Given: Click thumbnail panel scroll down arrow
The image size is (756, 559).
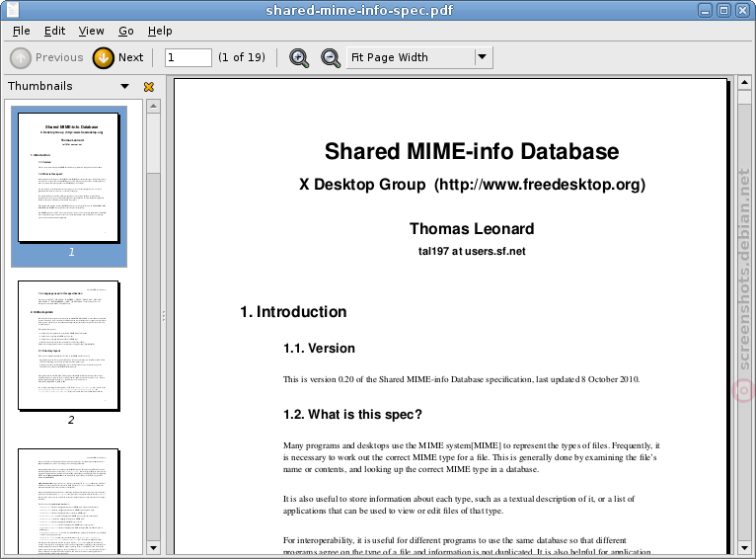Looking at the screenshot, I should coord(153,548).
